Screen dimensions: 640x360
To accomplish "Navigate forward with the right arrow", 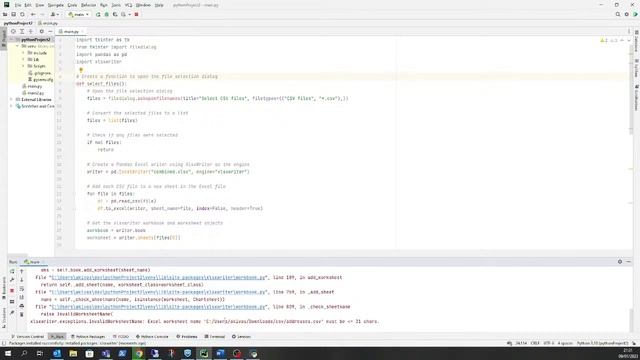I will pos(42,14).
